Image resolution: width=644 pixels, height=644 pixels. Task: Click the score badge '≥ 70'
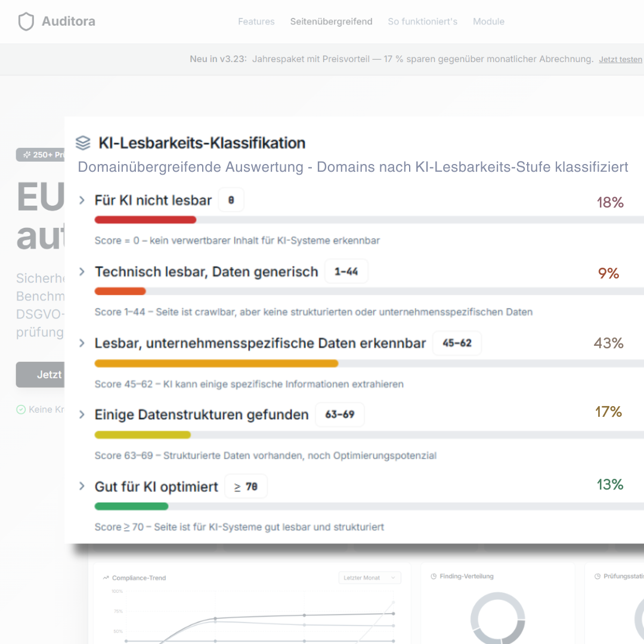[x=246, y=487]
